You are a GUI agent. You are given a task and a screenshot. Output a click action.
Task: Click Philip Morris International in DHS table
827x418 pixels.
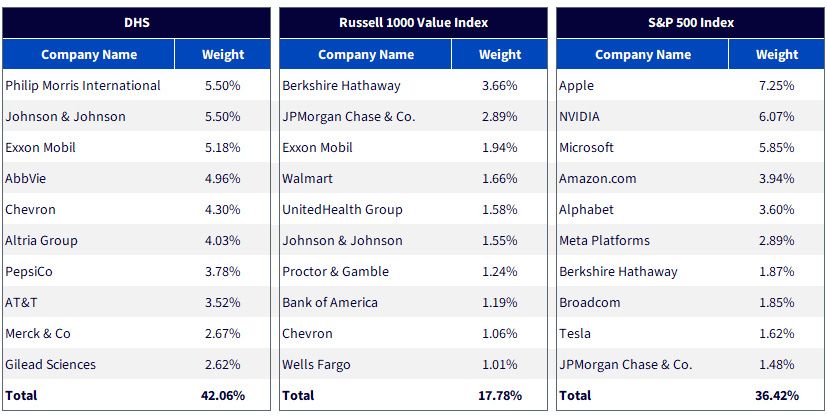(x=83, y=85)
